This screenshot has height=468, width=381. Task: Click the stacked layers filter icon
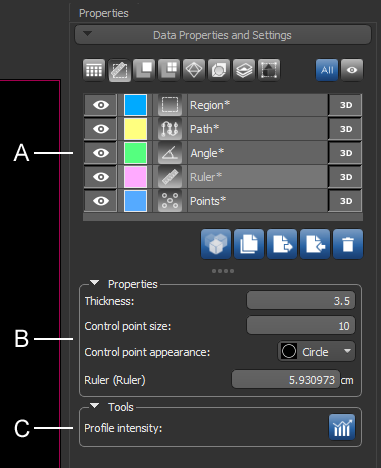(244, 70)
